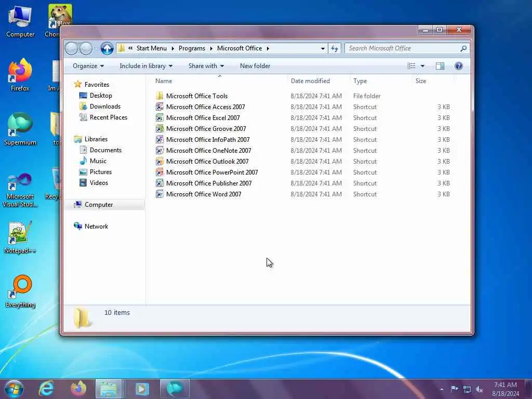This screenshot has height=399, width=532.
Task: Select the Microsoft Office Groove 2007 shortcut icon
Action: point(159,129)
